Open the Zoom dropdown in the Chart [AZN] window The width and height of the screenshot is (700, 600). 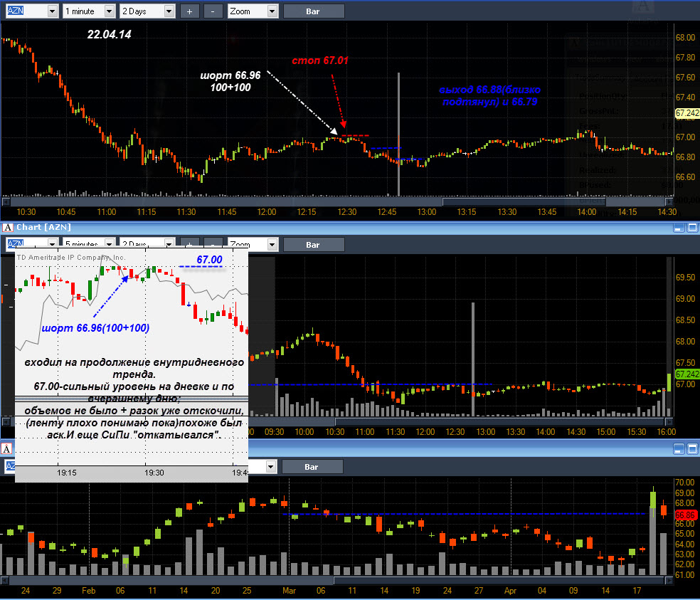[272, 244]
